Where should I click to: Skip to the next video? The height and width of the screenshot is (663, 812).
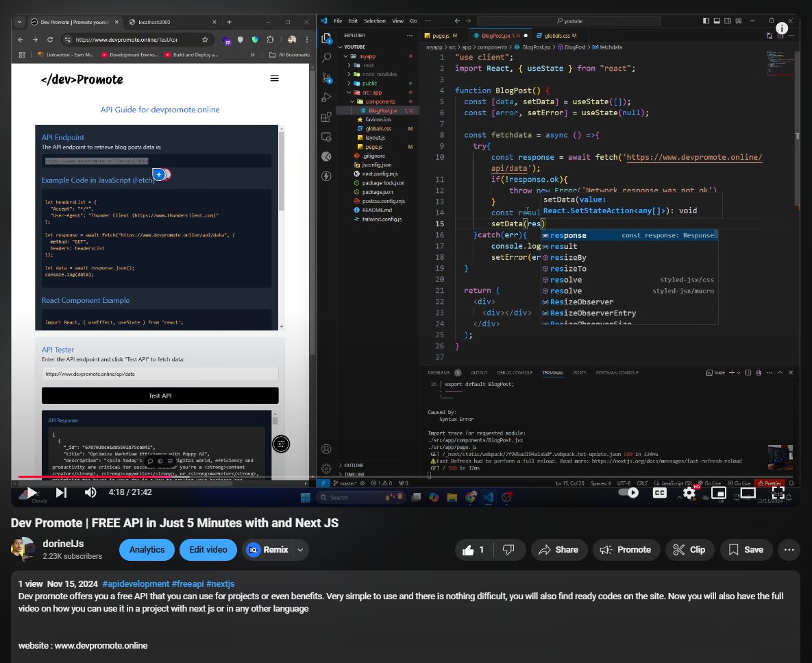61,492
